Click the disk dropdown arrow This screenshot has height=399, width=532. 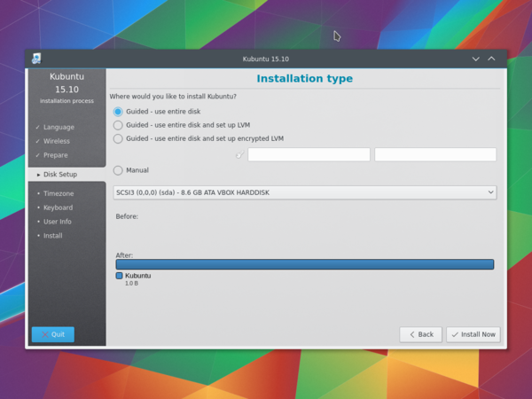(490, 192)
